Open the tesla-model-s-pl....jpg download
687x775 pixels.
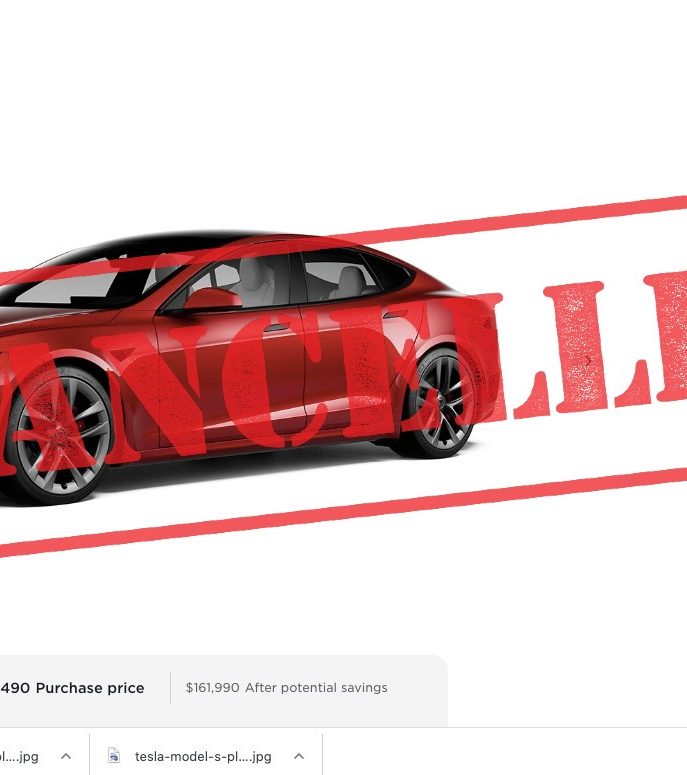pyautogui.click(x=203, y=756)
